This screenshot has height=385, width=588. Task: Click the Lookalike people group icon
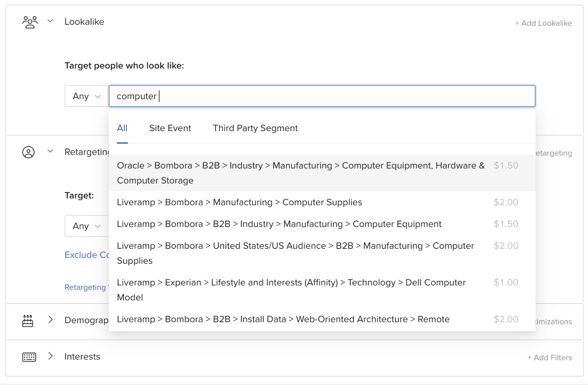tap(30, 22)
